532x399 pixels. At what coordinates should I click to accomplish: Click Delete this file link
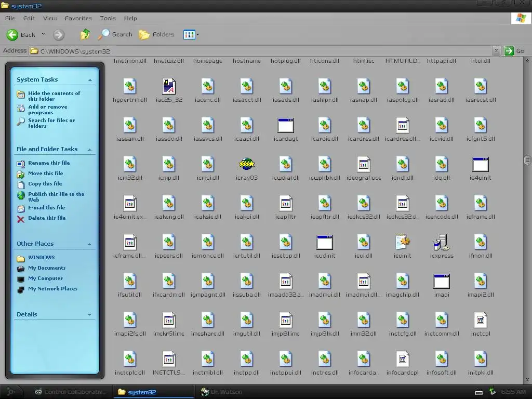coord(47,218)
